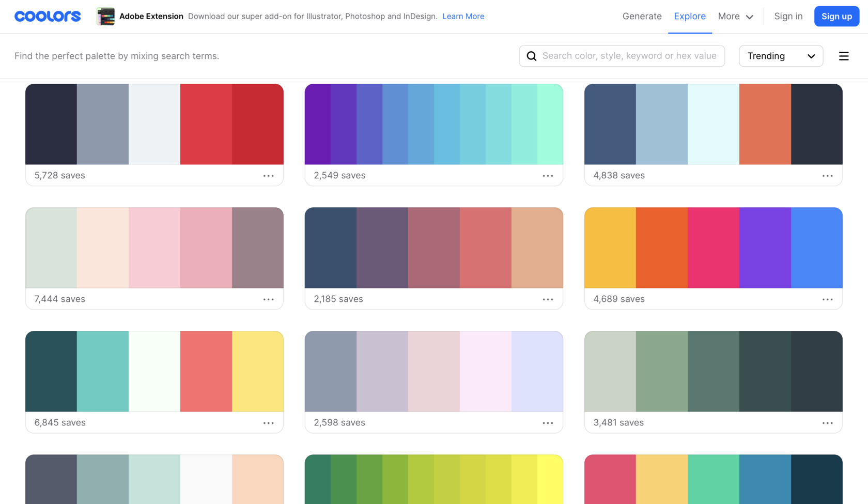The width and height of the screenshot is (868, 504).
Task: Click the Adobe Extension icon
Action: (x=105, y=17)
